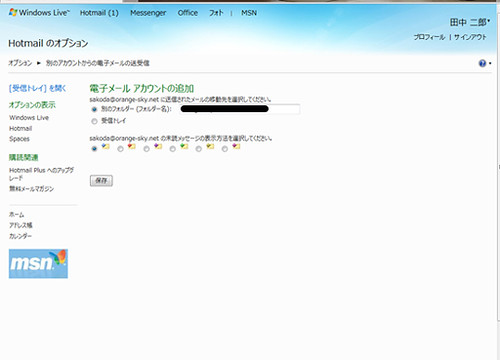Click Hotmail Plus へのアップグレード link
This screenshot has width=500, height=360.
point(41,174)
